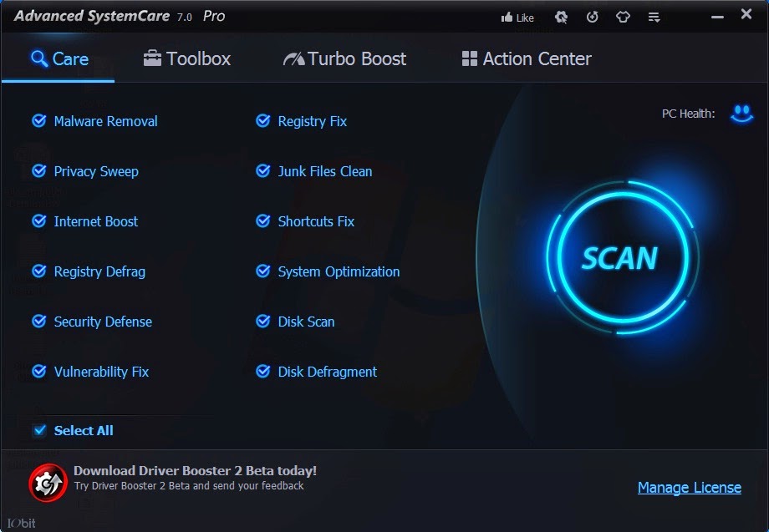Viewport: 769px width, 532px height.
Task: Toggle the Disk Defragment checkbox
Action: pyautogui.click(x=262, y=372)
